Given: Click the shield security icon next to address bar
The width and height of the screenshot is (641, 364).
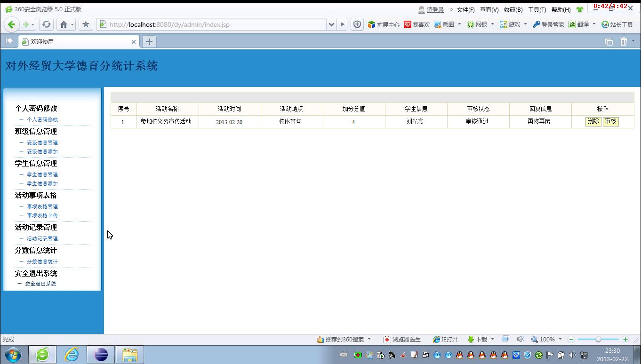Looking at the screenshot, I should [x=357, y=24].
